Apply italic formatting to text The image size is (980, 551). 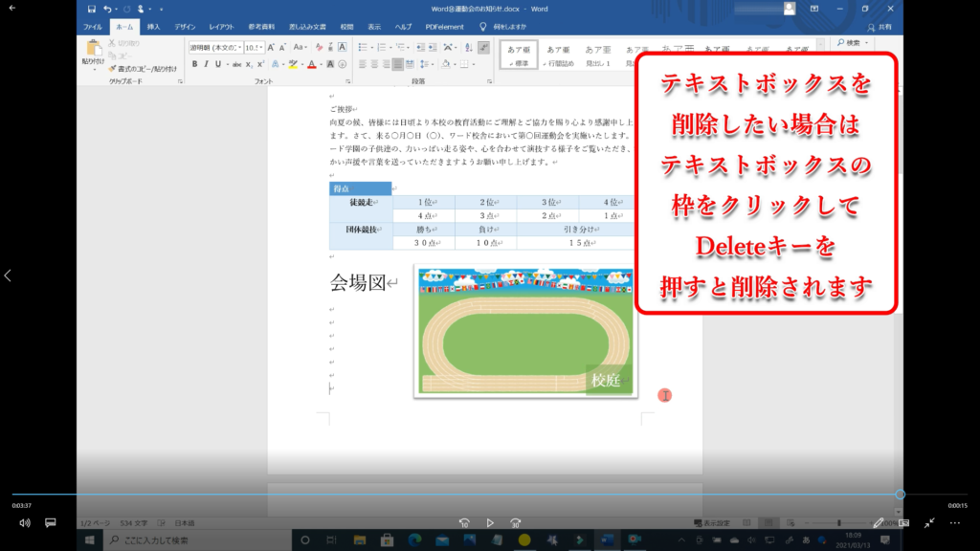tap(207, 64)
